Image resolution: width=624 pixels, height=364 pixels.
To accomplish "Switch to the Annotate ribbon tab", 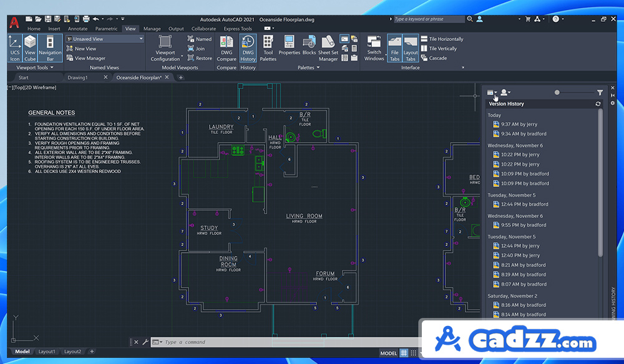I will pos(77,29).
